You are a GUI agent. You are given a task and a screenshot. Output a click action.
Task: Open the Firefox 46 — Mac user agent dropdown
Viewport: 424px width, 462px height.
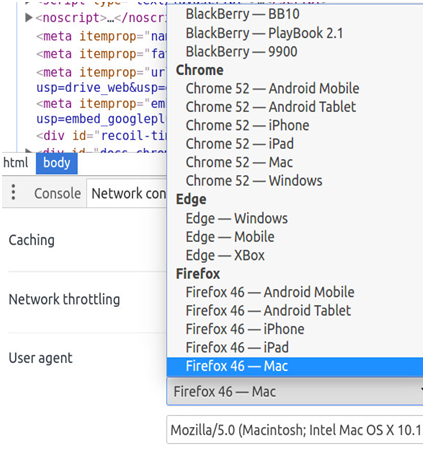(295, 391)
